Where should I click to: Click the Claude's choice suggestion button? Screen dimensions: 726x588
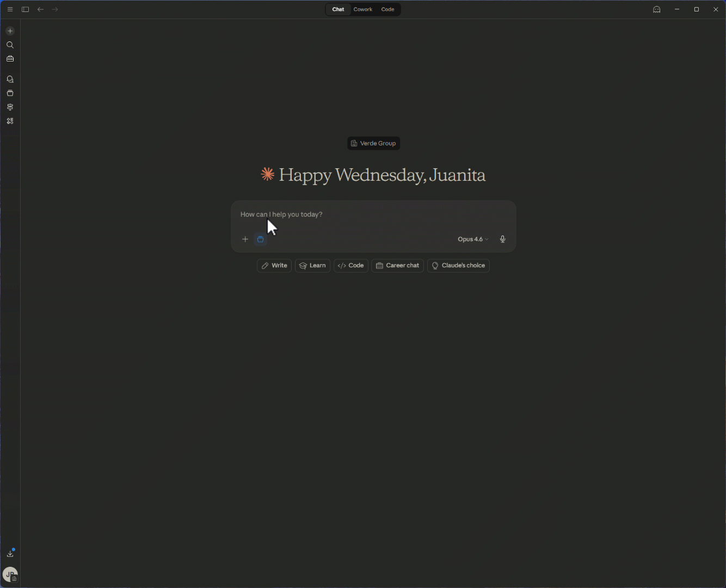458,266
